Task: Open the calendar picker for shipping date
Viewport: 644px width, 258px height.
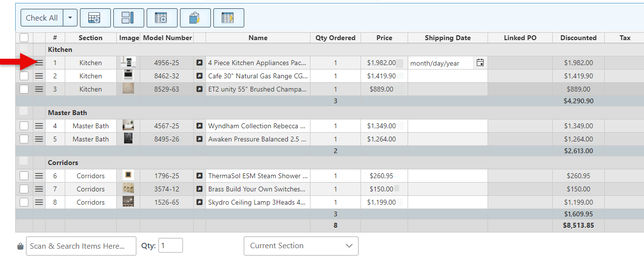Action: coord(480,63)
